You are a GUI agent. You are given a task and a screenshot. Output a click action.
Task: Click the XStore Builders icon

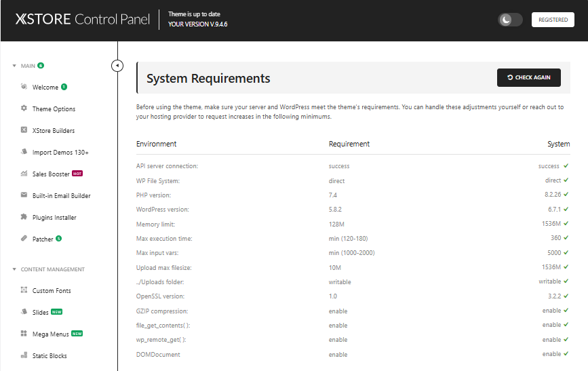pyautogui.click(x=24, y=130)
